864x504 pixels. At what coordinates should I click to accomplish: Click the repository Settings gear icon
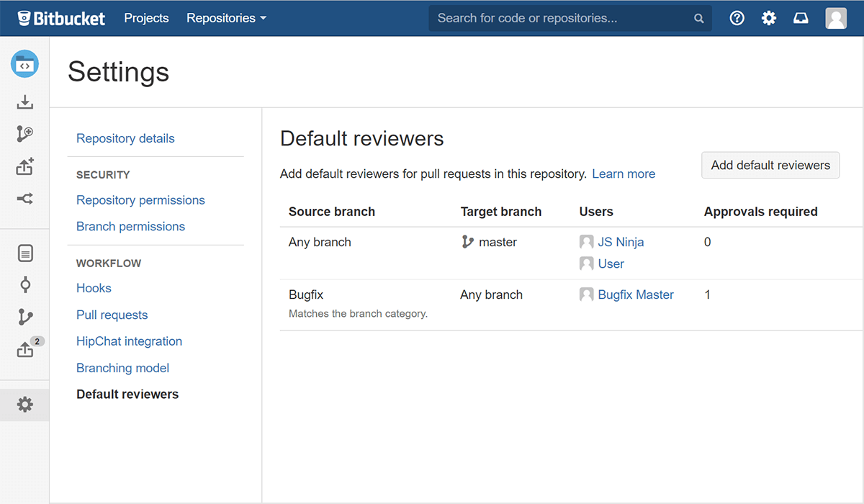coord(25,405)
